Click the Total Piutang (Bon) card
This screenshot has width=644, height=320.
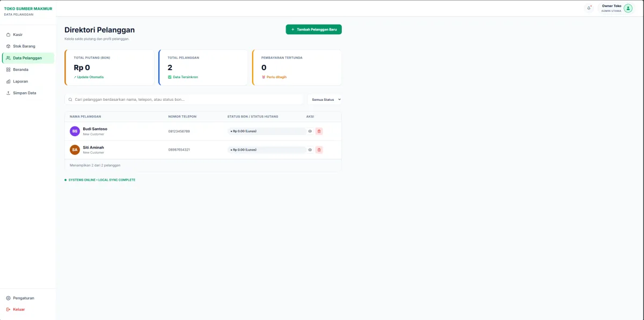tap(109, 68)
